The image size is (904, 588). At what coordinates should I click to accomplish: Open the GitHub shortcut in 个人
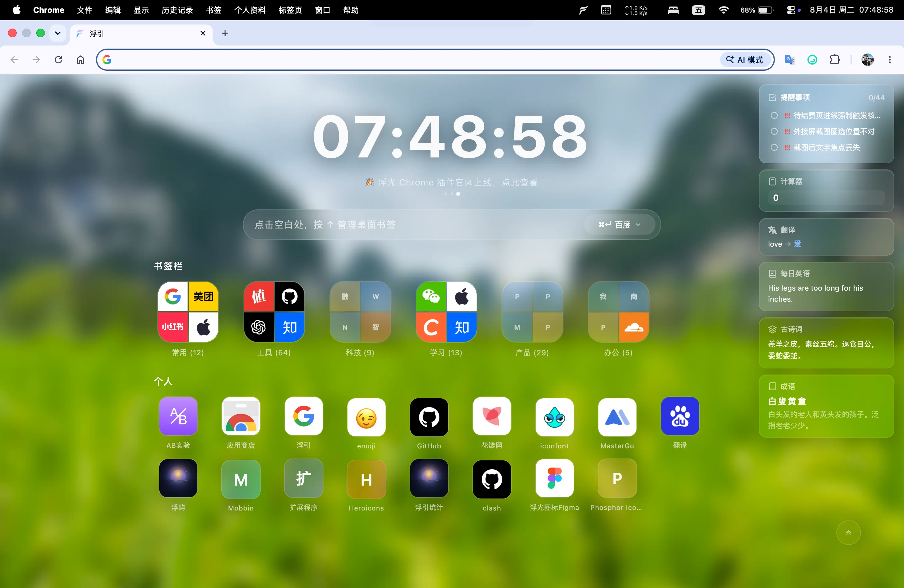pyautogui.click(x=429, y=417)
